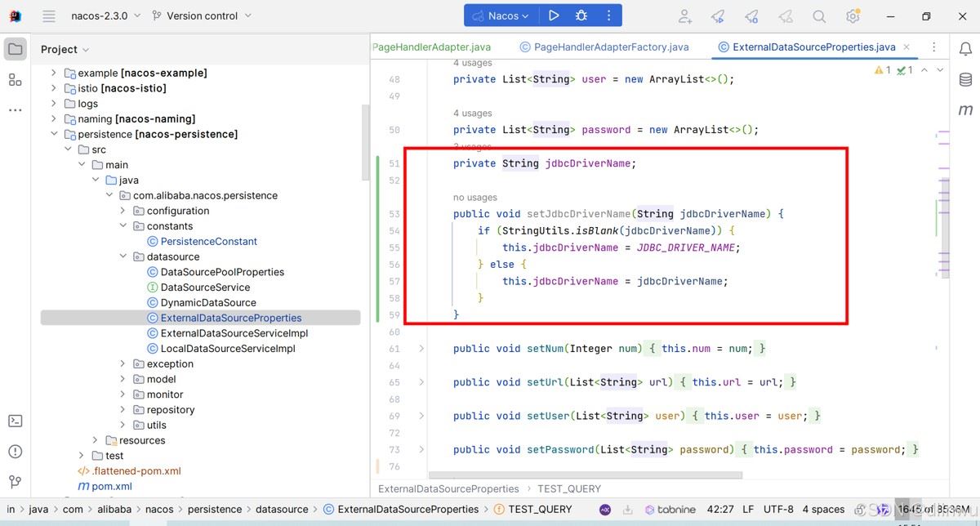Unfold the setNum method at line 61
Image resolution: width=980 pixels, height=526 pixels.
tap(421, 349)
